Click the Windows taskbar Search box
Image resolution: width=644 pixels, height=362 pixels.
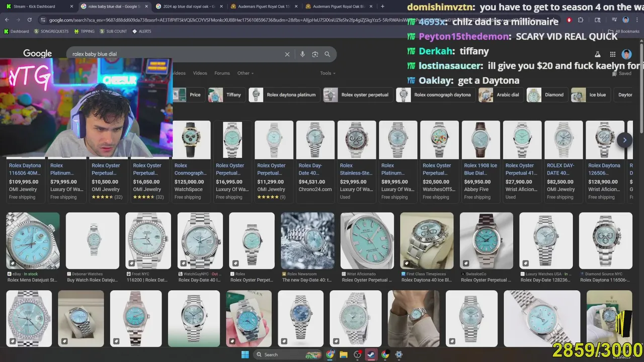[287, 354]
